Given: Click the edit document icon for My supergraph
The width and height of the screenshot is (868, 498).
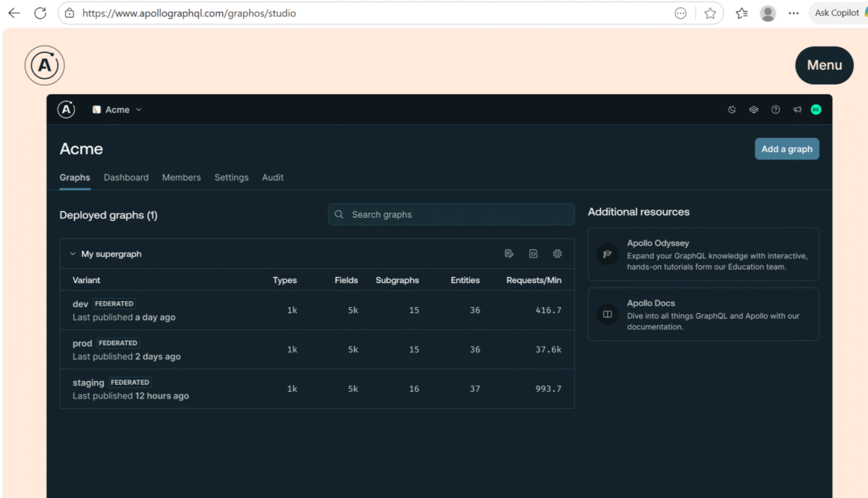Looking at the screenshot, I should (510, 254).
